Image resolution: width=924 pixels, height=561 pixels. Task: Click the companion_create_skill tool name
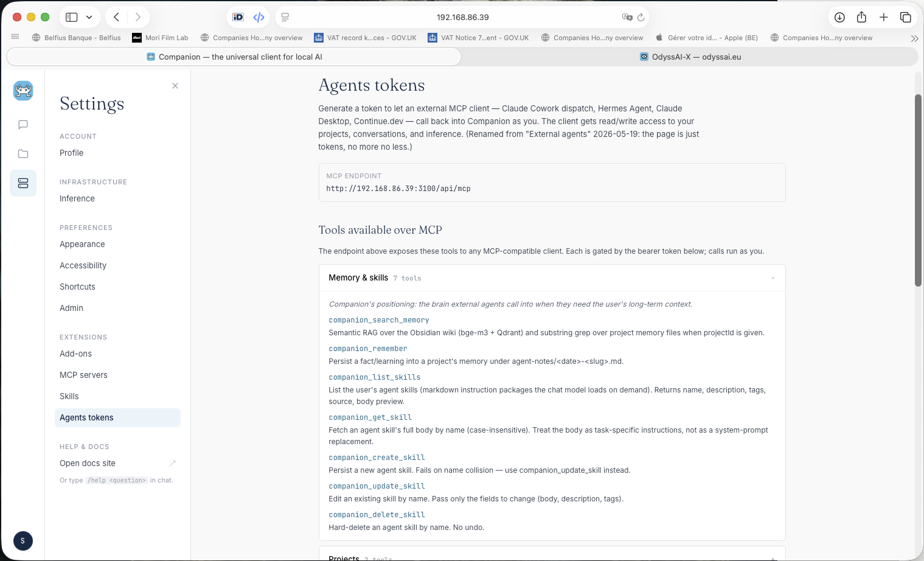tap(377, 458)
